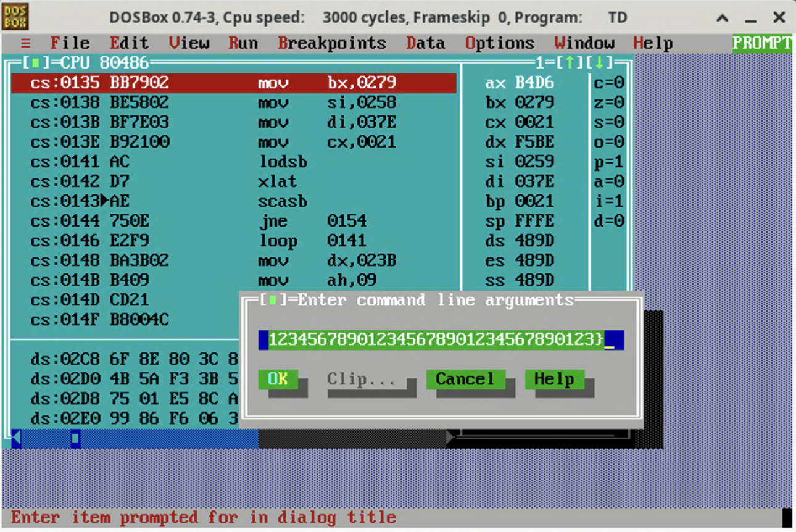This screenshot has height=532, width=796.
Task: Open the Options menu
Action: (x=500, y=43)
